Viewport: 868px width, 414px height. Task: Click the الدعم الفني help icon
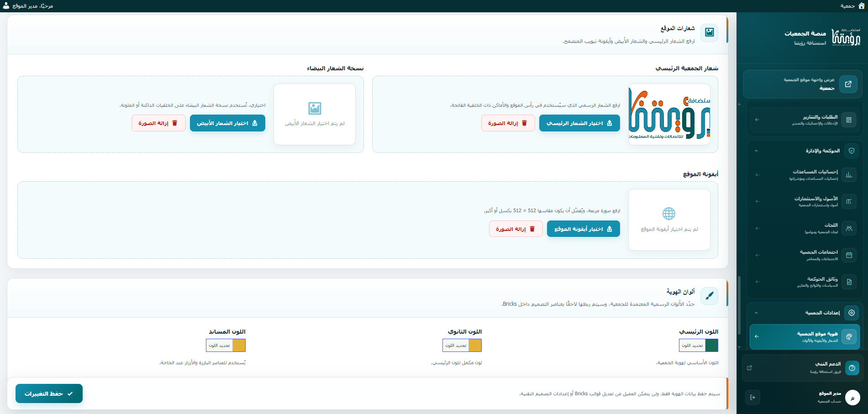click(852, 368)
